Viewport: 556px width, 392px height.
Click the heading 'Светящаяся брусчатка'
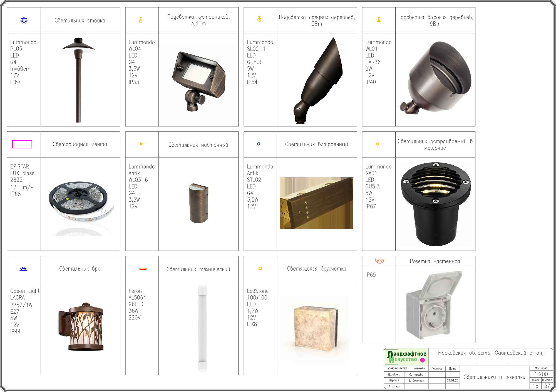pos(317,269)
